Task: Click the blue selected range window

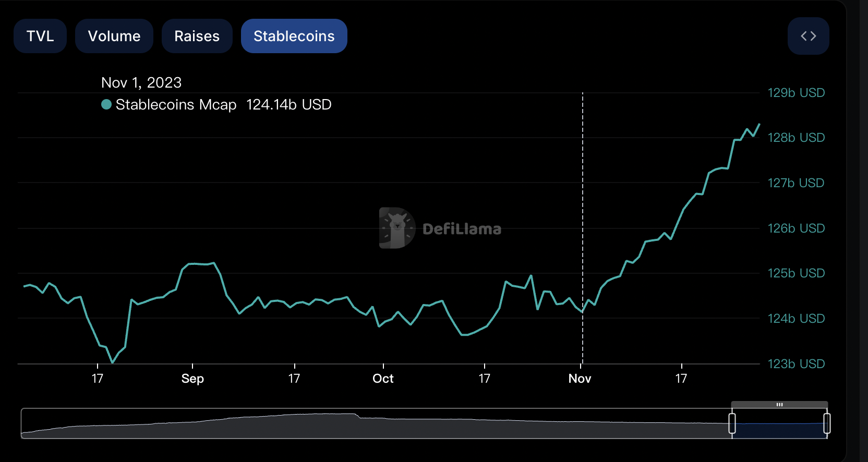Action: point(779,429)
